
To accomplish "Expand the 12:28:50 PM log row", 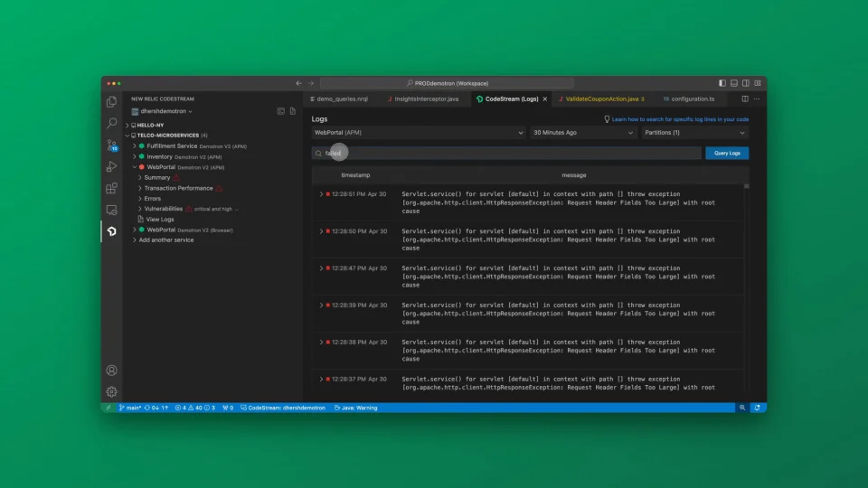I will pyautogui.click(x=321, y=231).
